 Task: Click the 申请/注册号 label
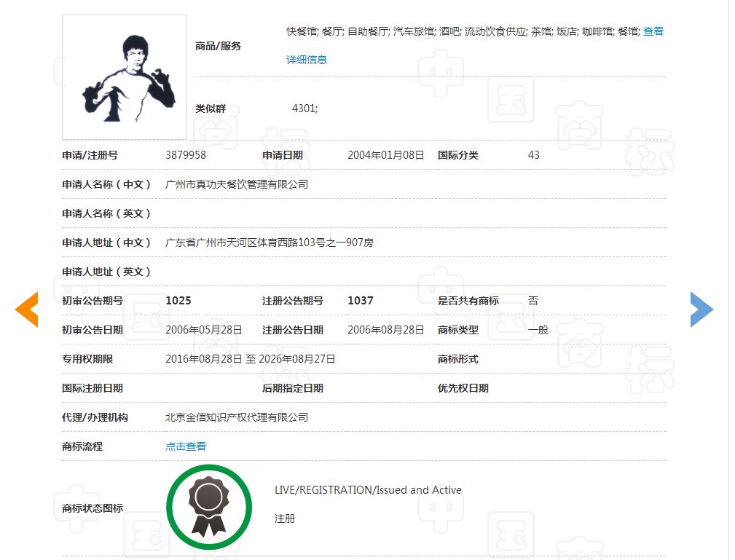click(90, 155)
